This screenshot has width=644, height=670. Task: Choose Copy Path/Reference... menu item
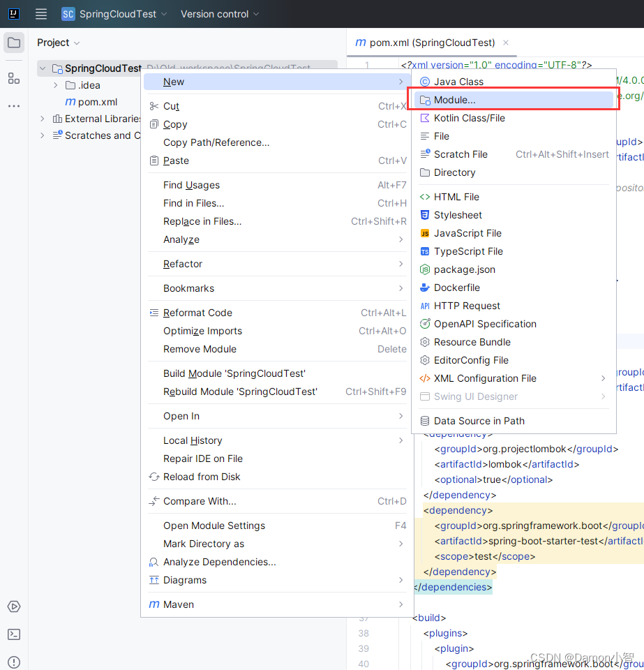[x=277, y=142]
